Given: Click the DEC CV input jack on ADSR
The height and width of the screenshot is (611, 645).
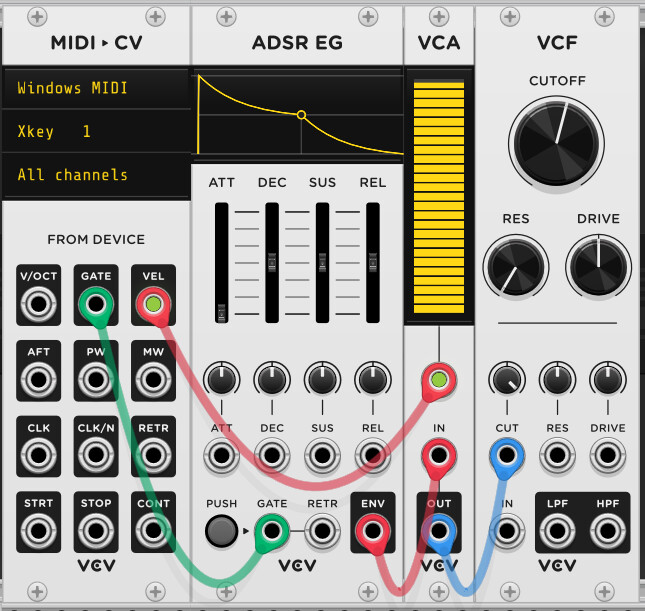Looking at the screenshot, I should tap(272, 455).
